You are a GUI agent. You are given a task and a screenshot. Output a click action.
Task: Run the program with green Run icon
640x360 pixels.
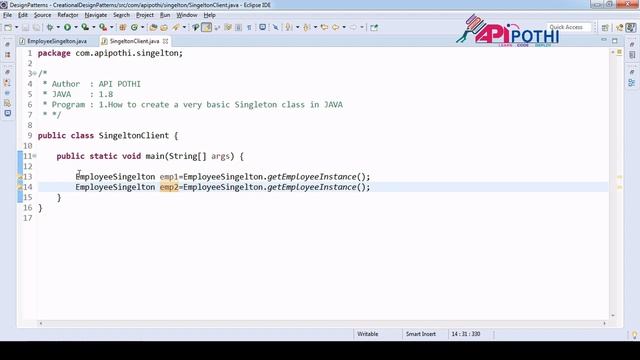67,27
